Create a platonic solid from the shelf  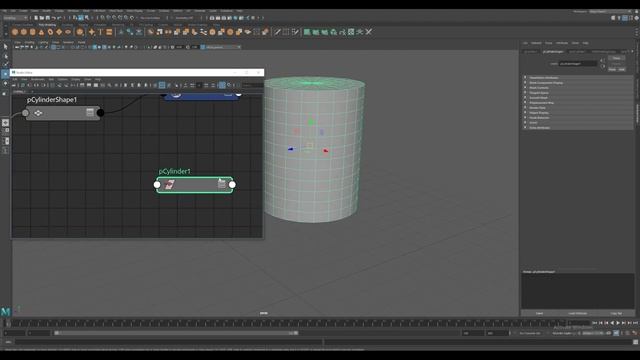[80, 32]
